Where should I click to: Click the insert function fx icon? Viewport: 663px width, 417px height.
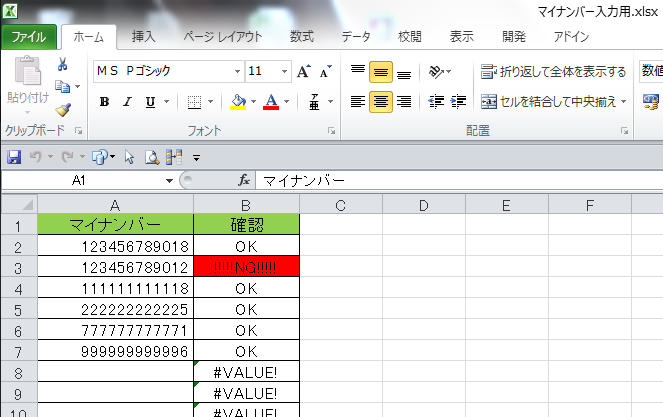[243, 181]
